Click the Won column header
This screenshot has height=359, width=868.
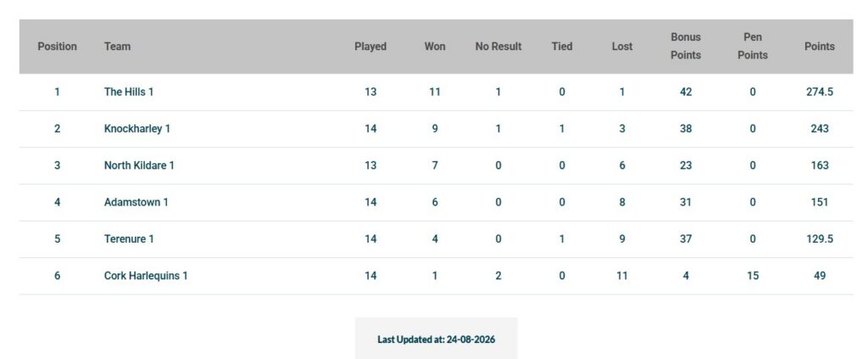point(435,47)
